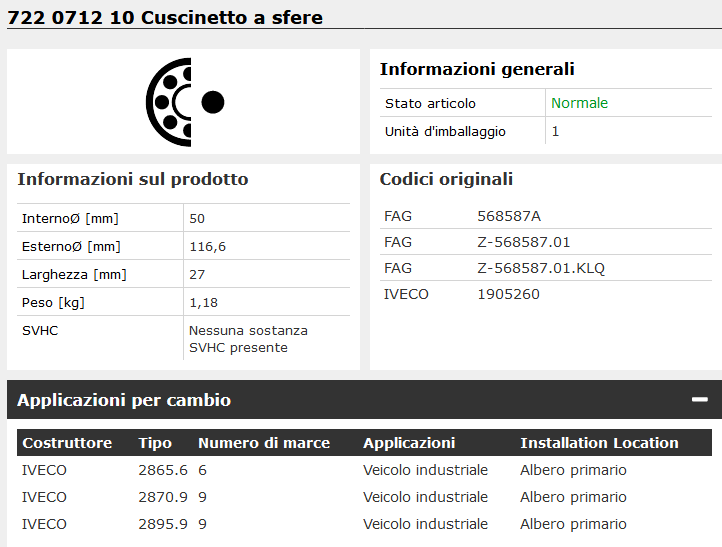722x547 pixels.
Task: Select the IVECO 2895.9 gearbox row
Action: tap(364, 524)
